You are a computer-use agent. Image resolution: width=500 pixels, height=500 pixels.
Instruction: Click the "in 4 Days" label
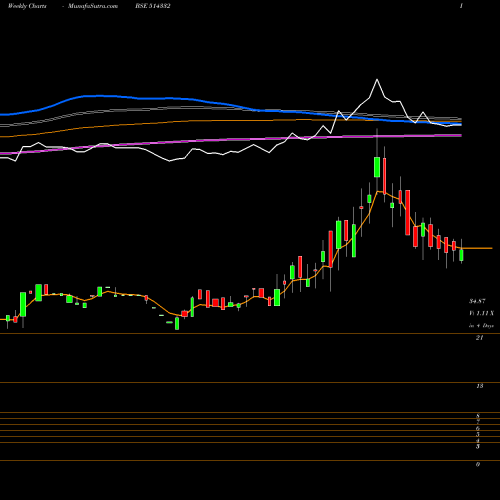click(x=481, y=326)
